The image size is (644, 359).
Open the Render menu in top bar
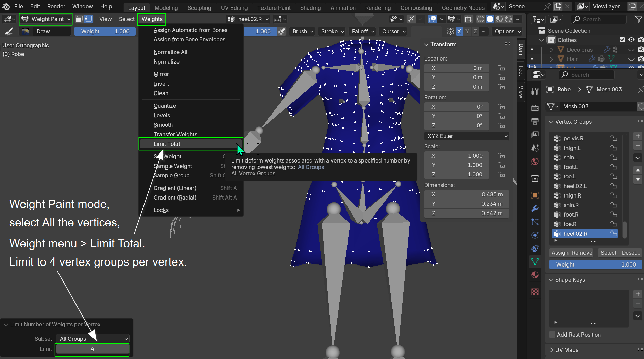(x=56, y=6)
